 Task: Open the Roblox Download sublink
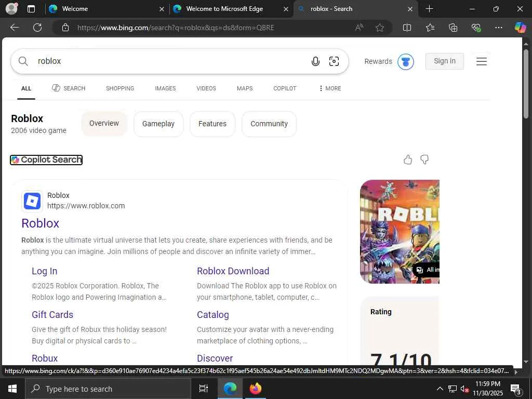click(x=233, y=271)
